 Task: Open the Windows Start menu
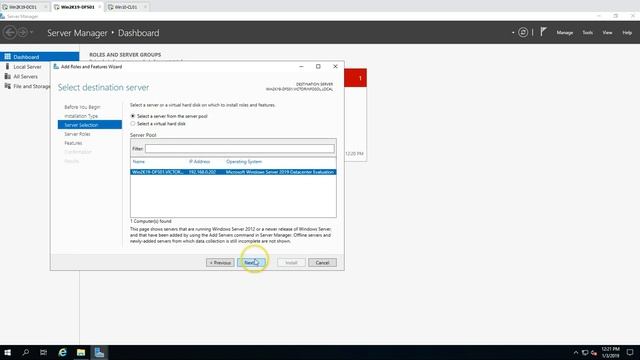pos(7,352)
